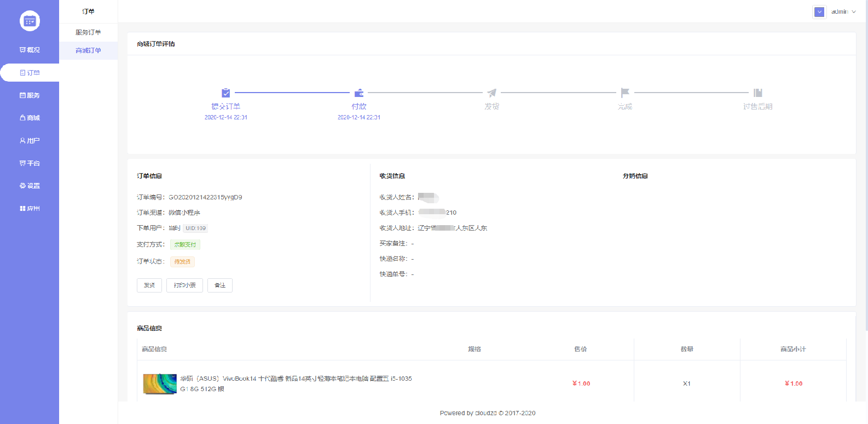Click the 待发货 order status tag

click(x=182, y=262)
